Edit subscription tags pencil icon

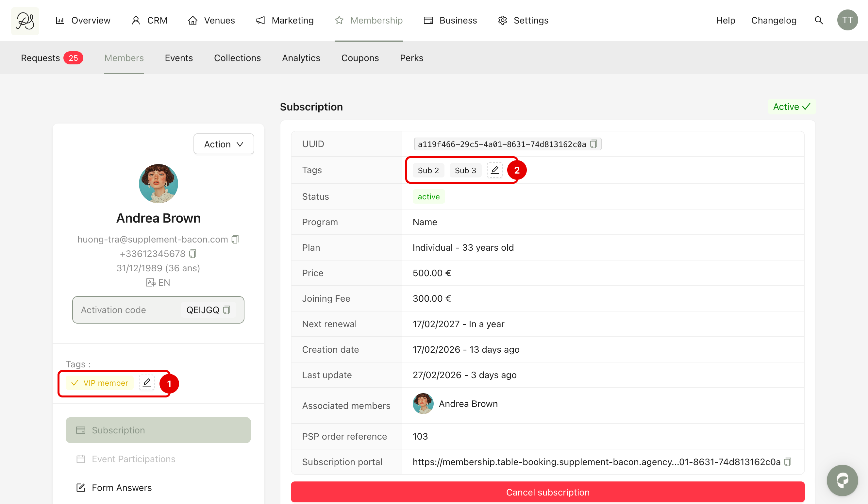(x=494, y=170)
